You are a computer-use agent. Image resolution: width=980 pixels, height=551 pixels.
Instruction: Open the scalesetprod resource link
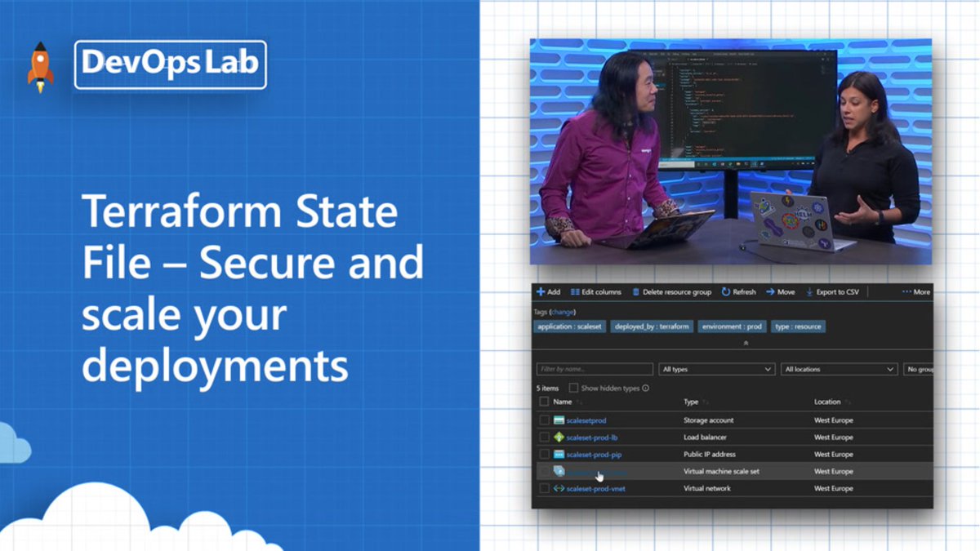586,420
